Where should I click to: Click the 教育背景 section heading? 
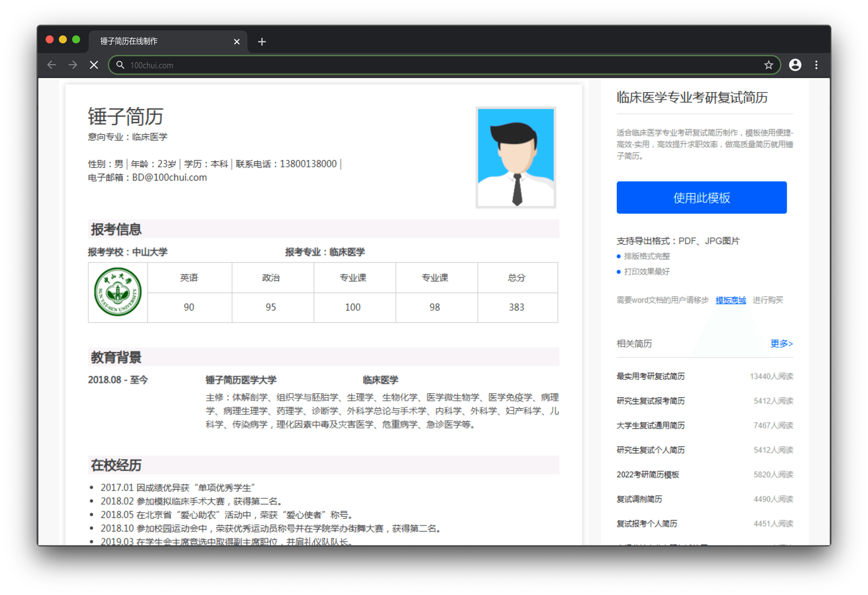tap(116, 357)
